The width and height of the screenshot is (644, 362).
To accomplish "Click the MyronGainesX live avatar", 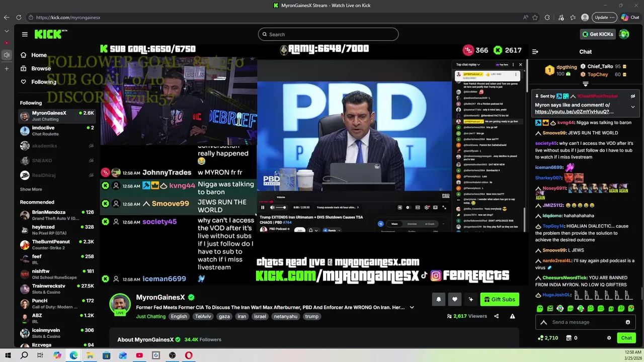I will pyautogui.click(x=120, y=304).
